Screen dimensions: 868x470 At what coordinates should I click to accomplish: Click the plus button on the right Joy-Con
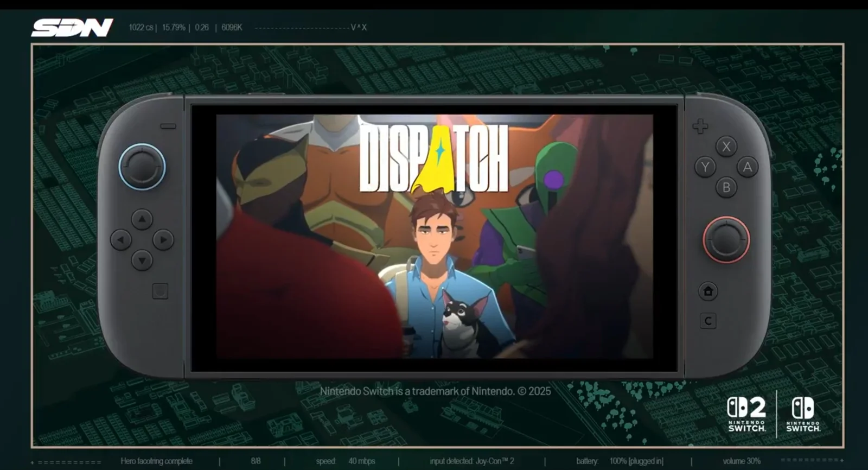(700, 126)
